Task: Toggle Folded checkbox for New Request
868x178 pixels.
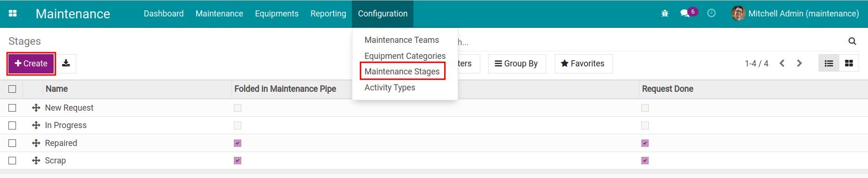Action: [x=238, y=108]
